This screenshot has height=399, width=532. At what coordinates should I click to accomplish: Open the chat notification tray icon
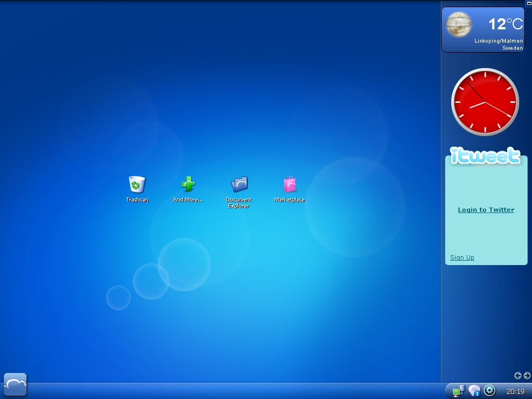point(474,391)
